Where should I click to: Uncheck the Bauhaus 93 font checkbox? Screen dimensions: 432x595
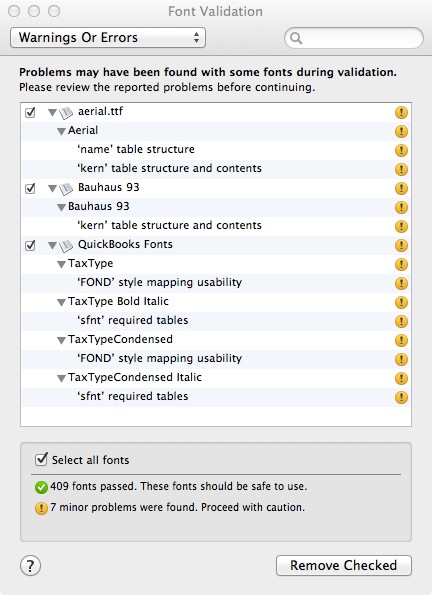(30, 189)
